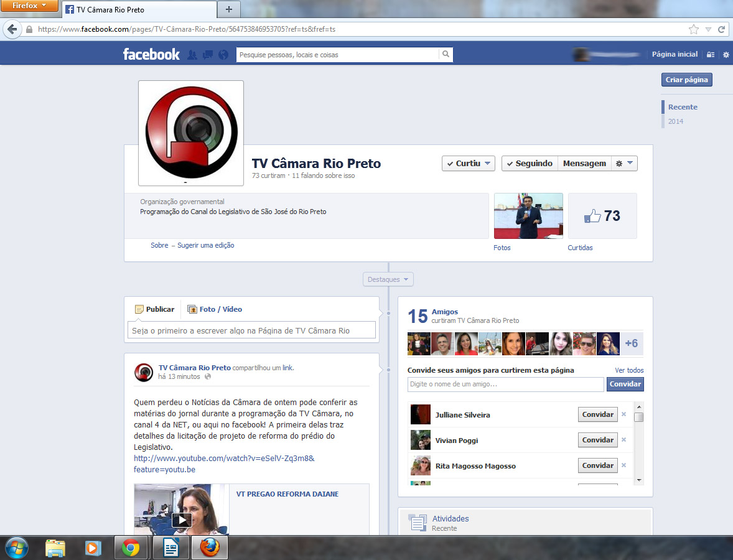Toggle the Seguindo following button
The height and width of the screenshot is (560, 733).
point(530,163)
